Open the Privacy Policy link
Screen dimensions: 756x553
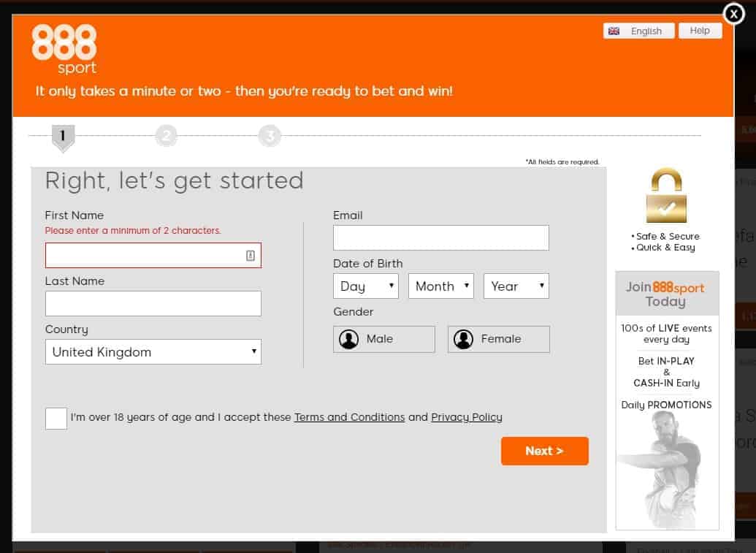click(467, 417)
